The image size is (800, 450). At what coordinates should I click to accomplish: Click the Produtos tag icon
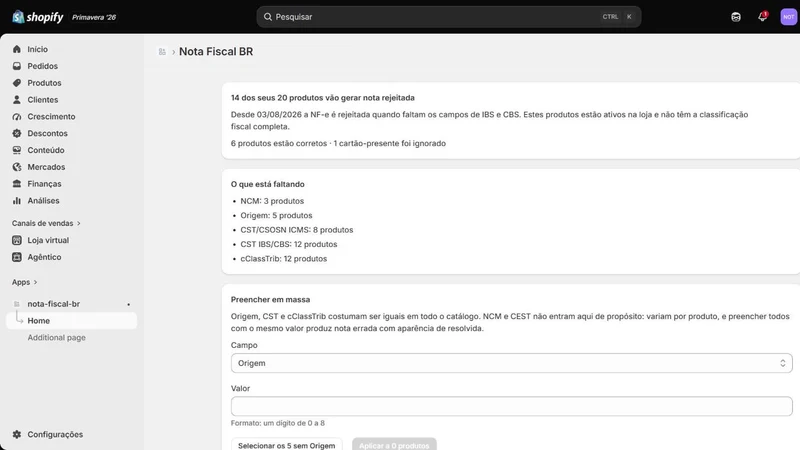(17, 83)
